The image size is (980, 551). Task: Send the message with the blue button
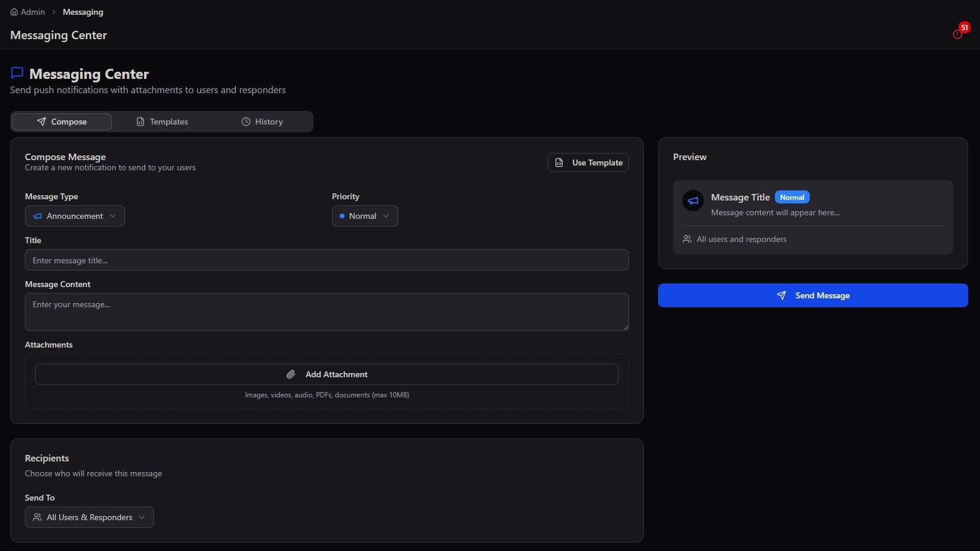(x=813, y=295)
